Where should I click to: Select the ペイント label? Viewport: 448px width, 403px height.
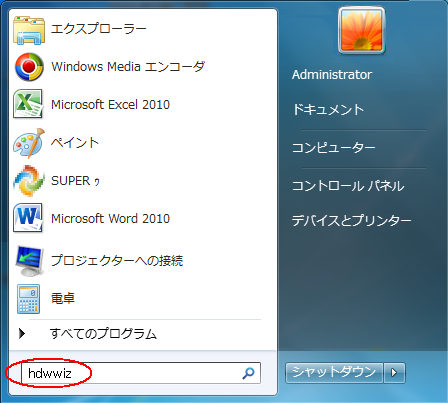(x=75, y=143)
